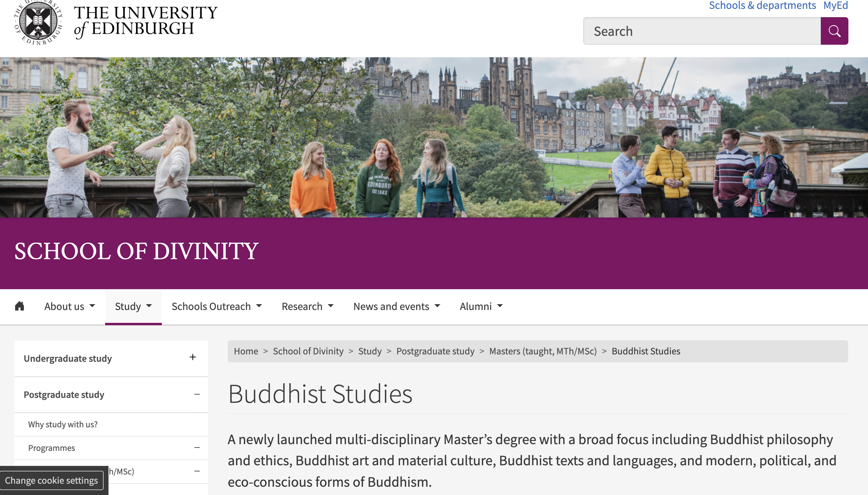Open the About us dropdown menu

click(69, 306)
